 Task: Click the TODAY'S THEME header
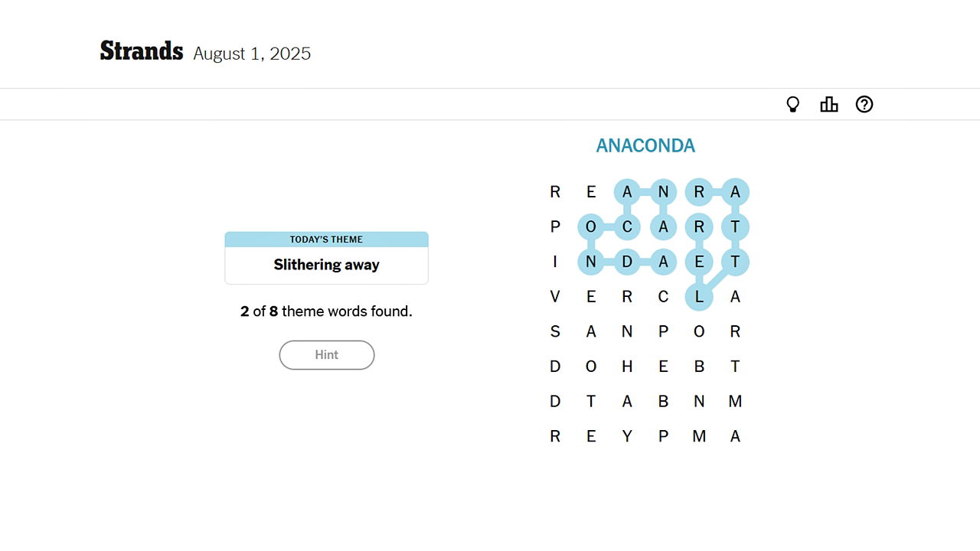coord(327,239)
